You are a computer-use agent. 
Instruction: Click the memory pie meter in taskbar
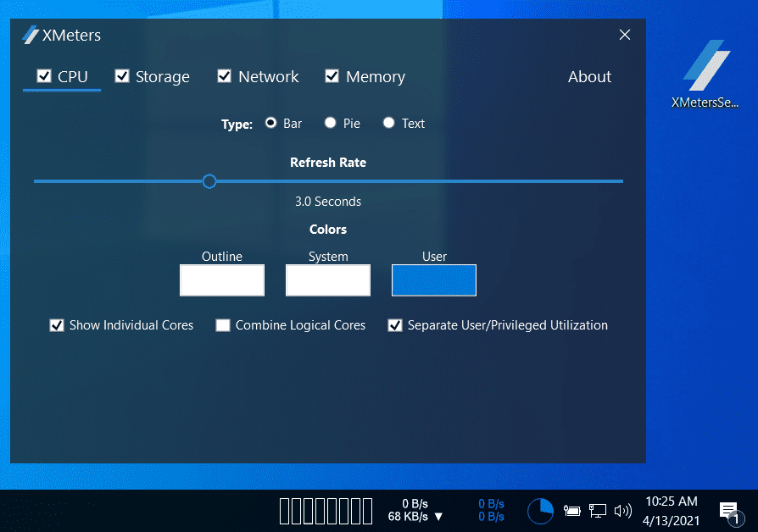pyautogui.click(x=540, y=511)
